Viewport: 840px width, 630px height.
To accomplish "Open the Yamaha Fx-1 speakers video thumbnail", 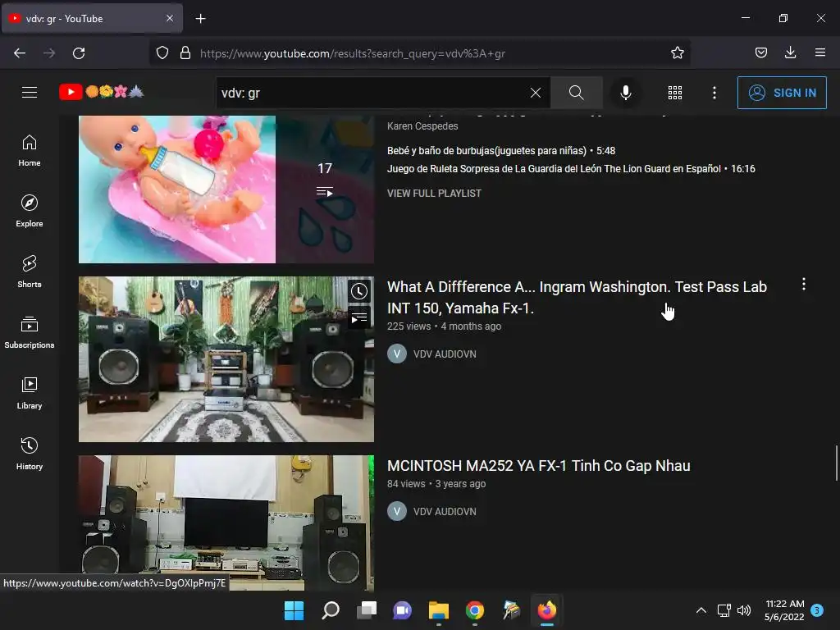I will (x=226, y=359).
